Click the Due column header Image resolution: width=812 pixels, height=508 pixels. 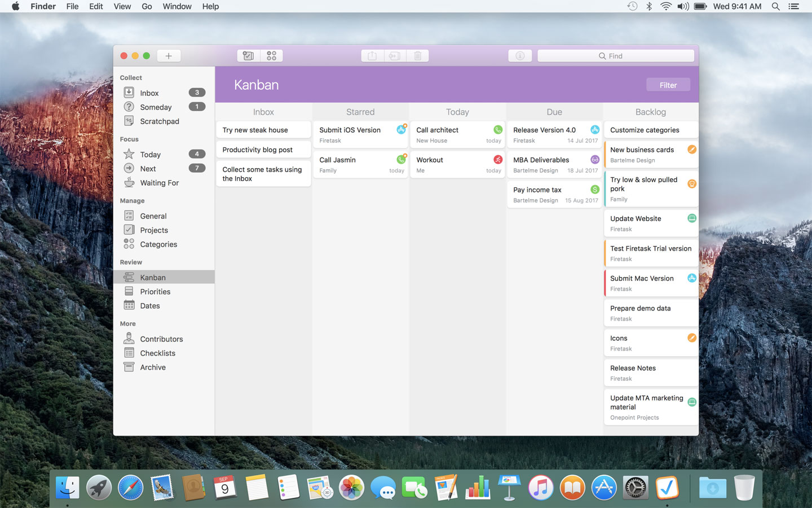point(554,112)
